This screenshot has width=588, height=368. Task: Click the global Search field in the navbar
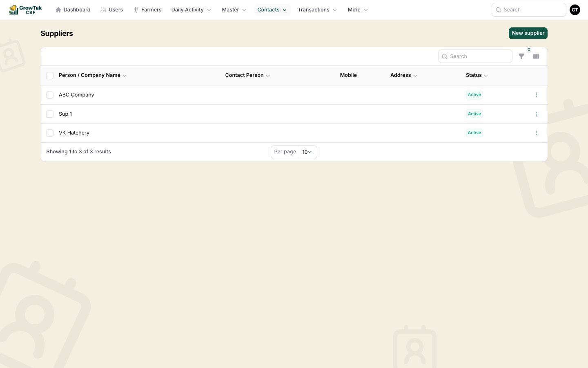point(529,10)
